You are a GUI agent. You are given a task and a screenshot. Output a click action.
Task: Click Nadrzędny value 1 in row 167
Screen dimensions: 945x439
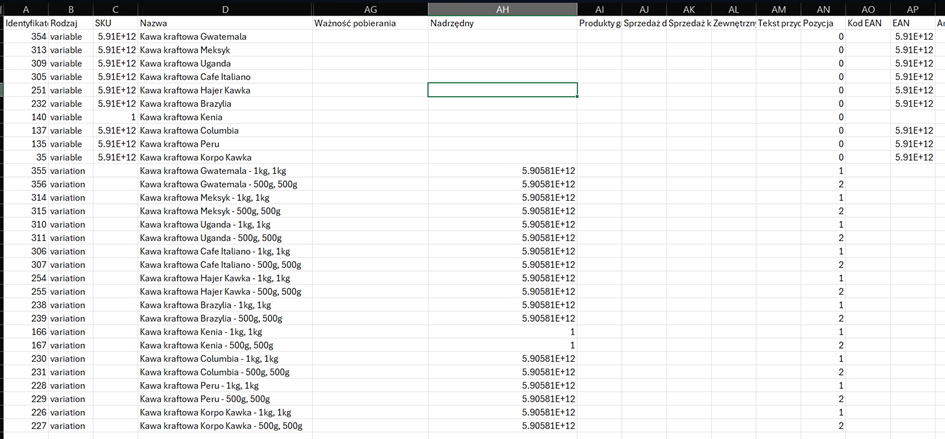coord(503,346)
